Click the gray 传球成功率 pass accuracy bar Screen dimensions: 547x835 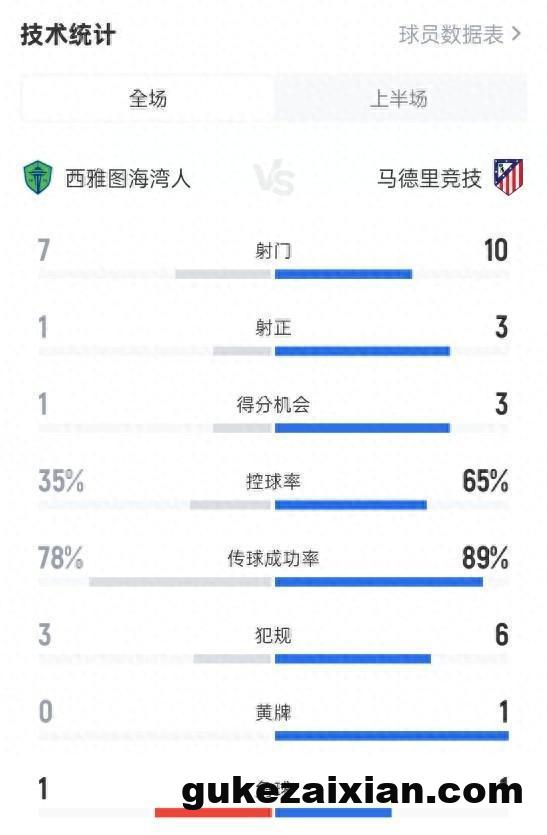(x=181, y=582)
